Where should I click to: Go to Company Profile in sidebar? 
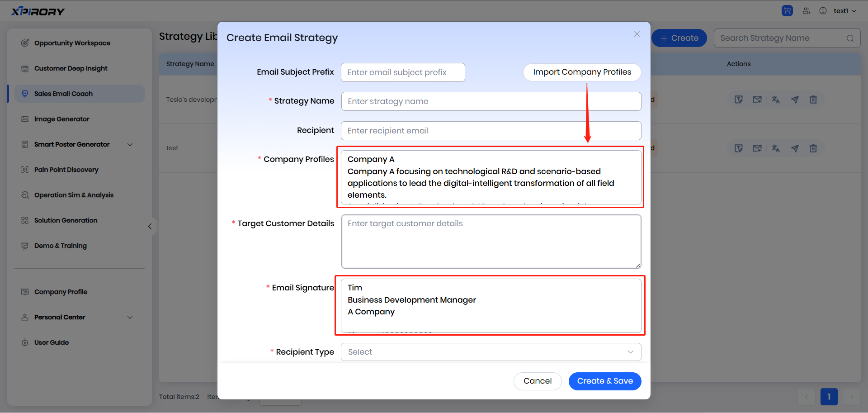point(61,292)
